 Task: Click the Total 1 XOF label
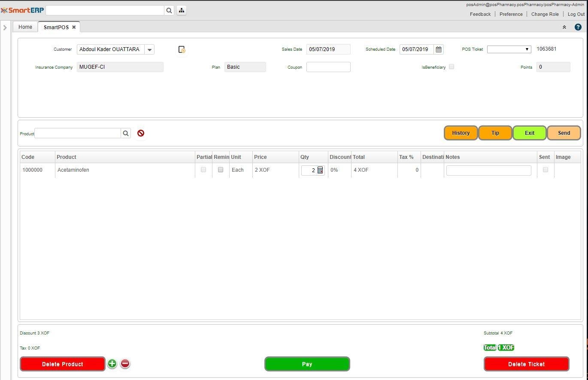(499, 348)
